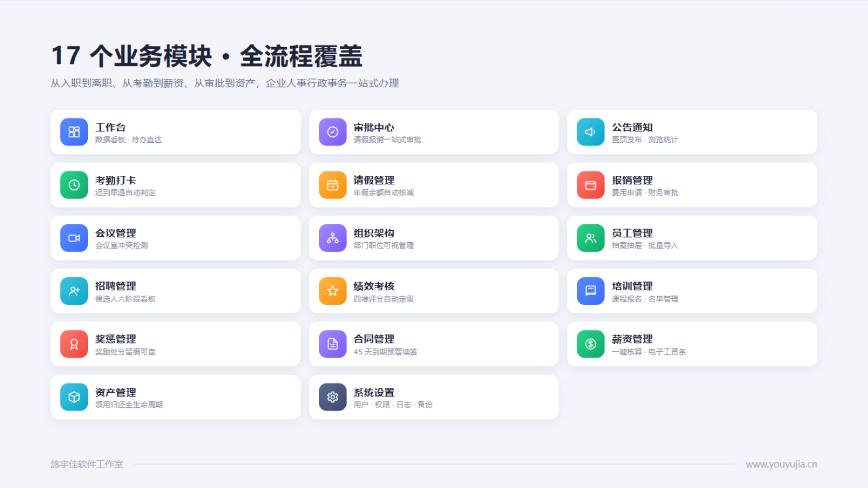This screenshot has width=868, height=488.
Task: Open the 公告通知 module title
Action: 632,127
